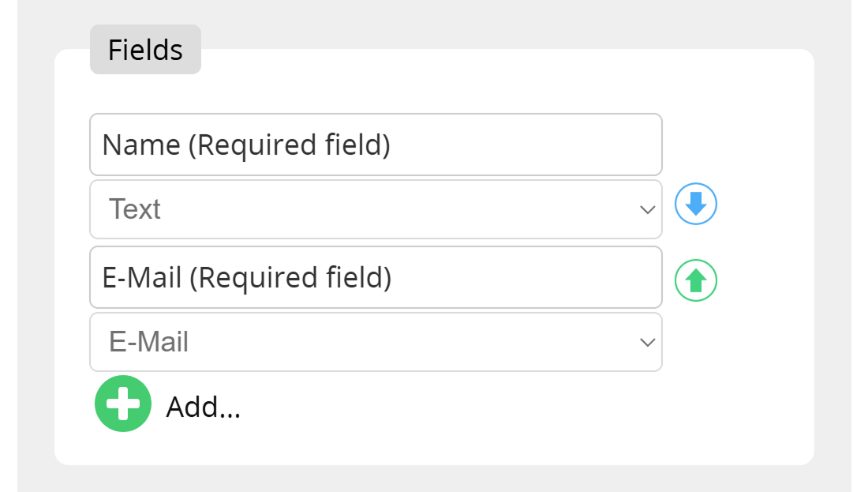Click the chevron on the Text selector
868x492 pixels.
pos(647,209)
